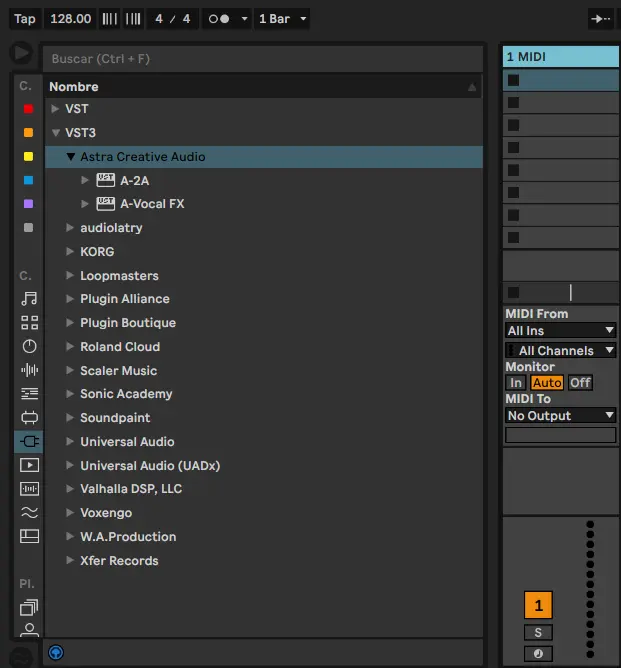Screen dimensions: 621x668
Task: Click the Buscar search field
Action: pos(263,59)
